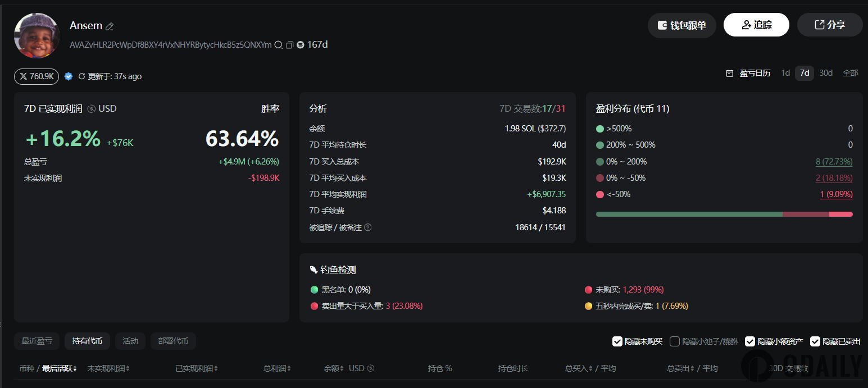Sort by 已实现利润 column

[196, 368]
